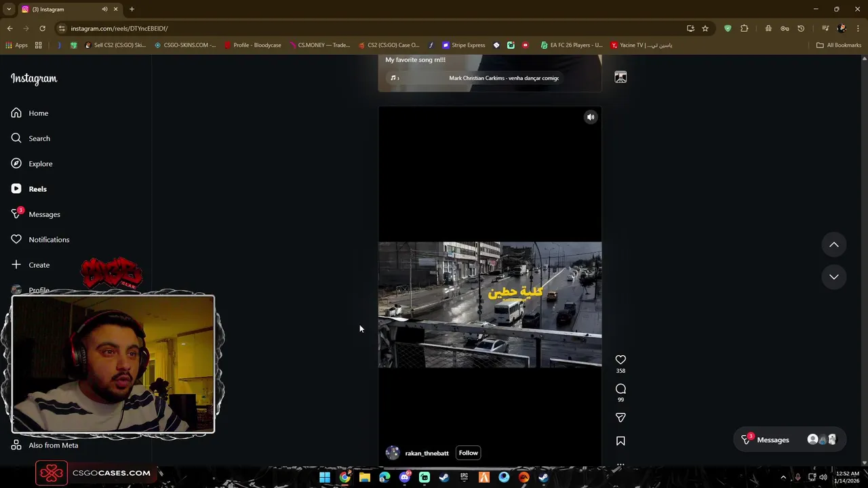This screenshot has width=868, height=488.
Task: Open green shield extension icon
Action: 728,28
